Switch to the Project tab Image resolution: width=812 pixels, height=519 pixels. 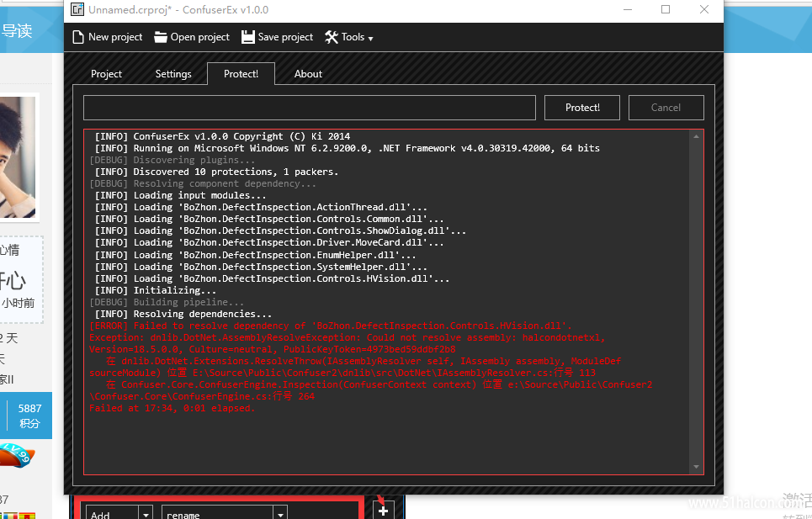pyautogui.click(x=106, y=74)
